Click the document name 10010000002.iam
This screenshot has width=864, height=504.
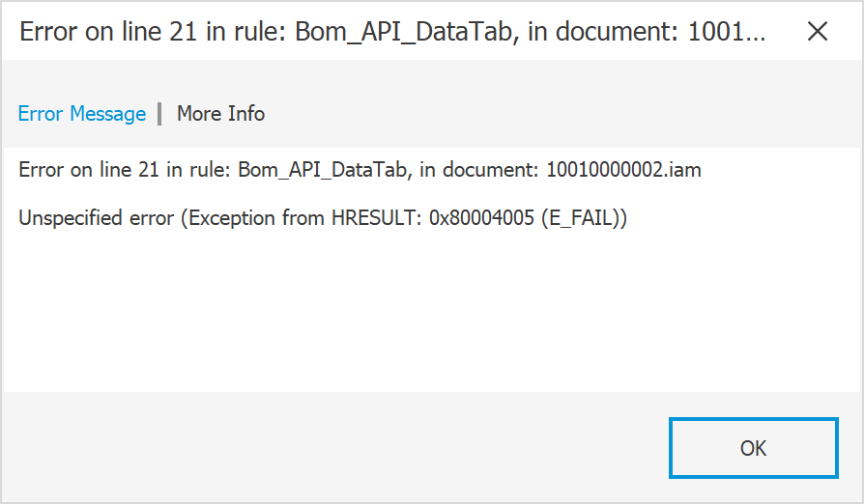coord(623,170)
